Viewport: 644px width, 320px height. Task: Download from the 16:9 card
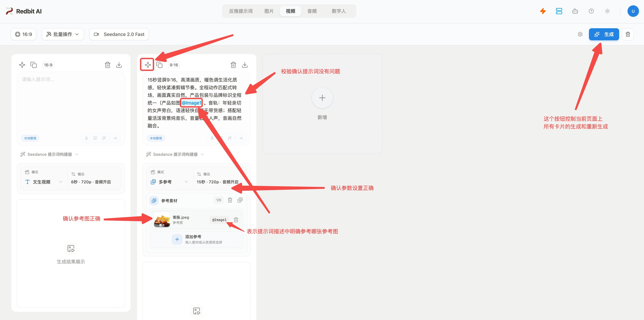tap(119, 65)
